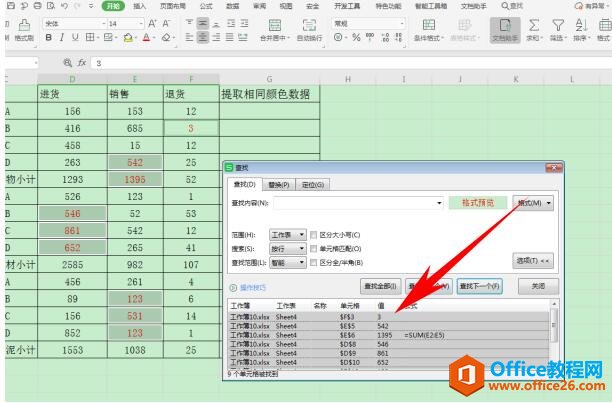This screenshot has width=612, height=403.
Task: Check the Match entire cell (单元格匹配) checkbox
Action: [x=313, y=249]
